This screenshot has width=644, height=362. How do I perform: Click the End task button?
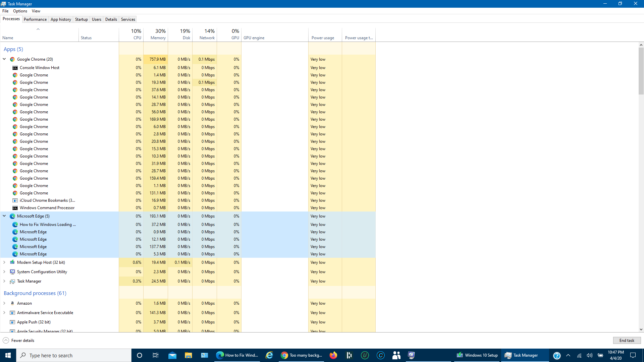[627, 341]
